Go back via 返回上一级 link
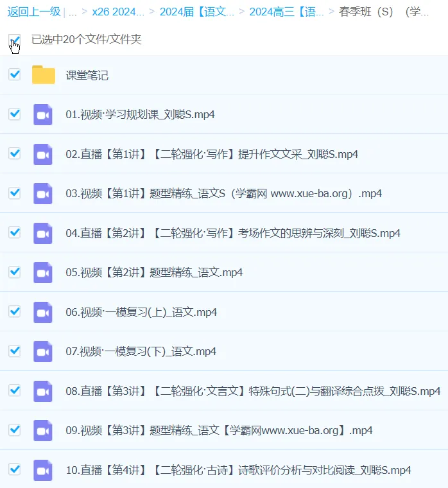This screenshot has width=448, height=488. tap(34, 12)
